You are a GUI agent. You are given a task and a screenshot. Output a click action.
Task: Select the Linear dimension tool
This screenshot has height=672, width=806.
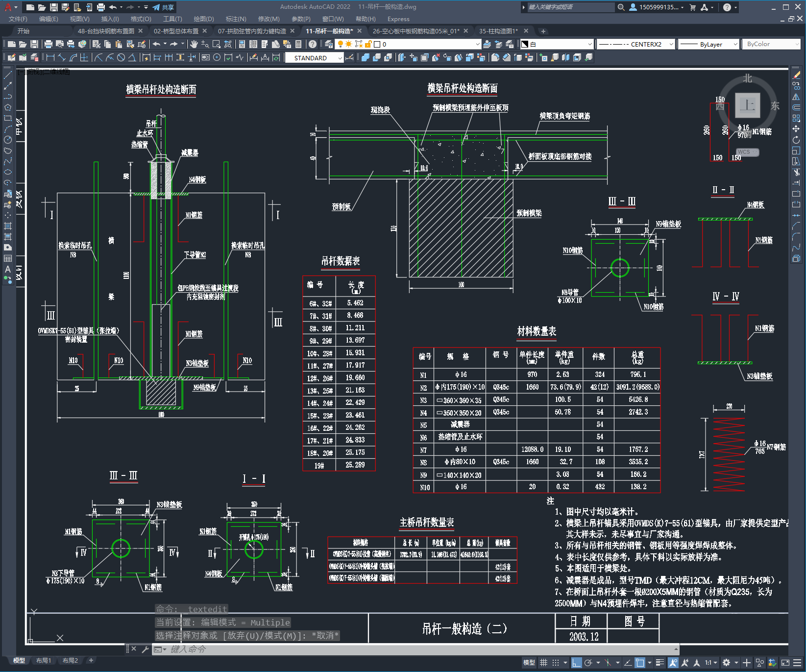50,57
